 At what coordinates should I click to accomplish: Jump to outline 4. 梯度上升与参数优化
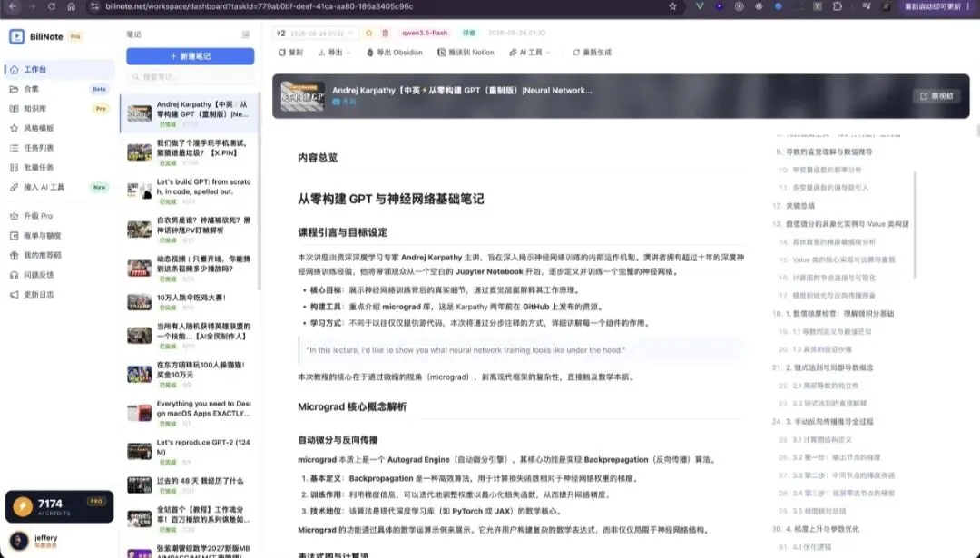click(x=816, y=529)
